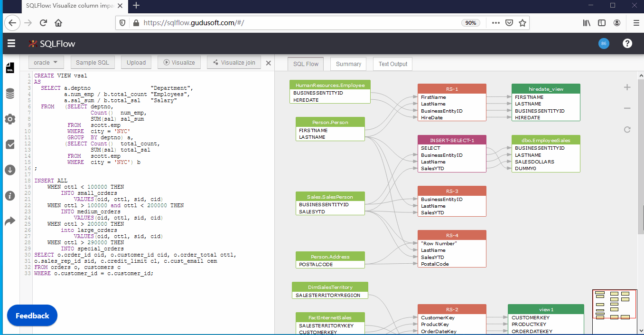Click the Visualize button
Screen dimensions: 644x335
pyautogui.click(x=179, y=62)
